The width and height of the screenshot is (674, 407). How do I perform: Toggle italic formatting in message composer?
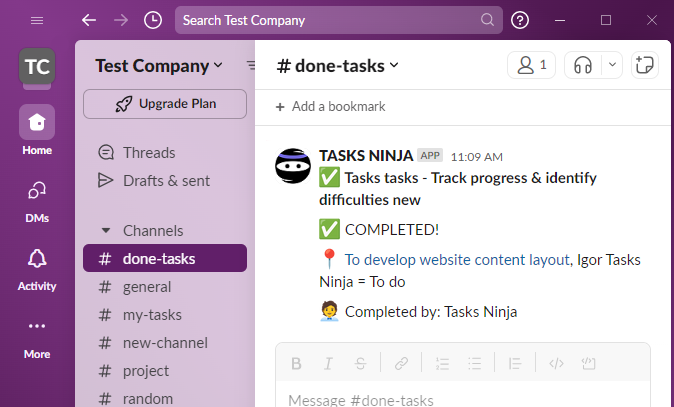(x=327, y=363)
